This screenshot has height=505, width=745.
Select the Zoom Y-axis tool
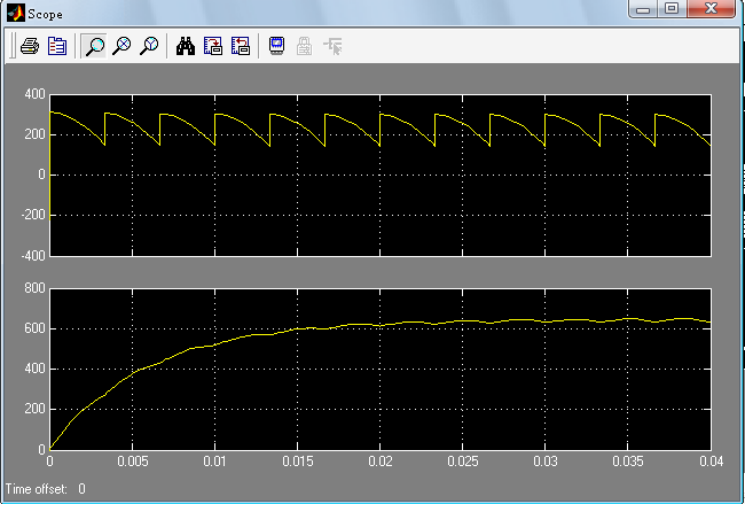[x=149, y=46]
